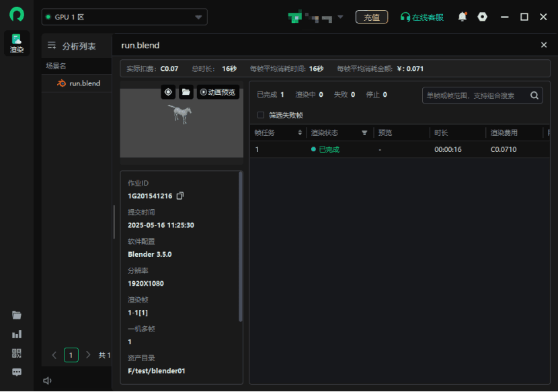Open the notification bell
This screenshot has height=392, width=558.
tap(463, 17)
